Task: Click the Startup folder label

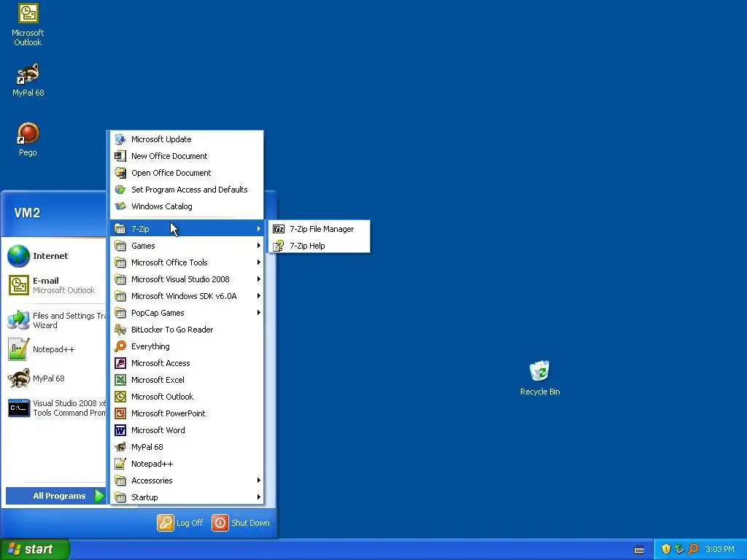Action: [145, 497]
